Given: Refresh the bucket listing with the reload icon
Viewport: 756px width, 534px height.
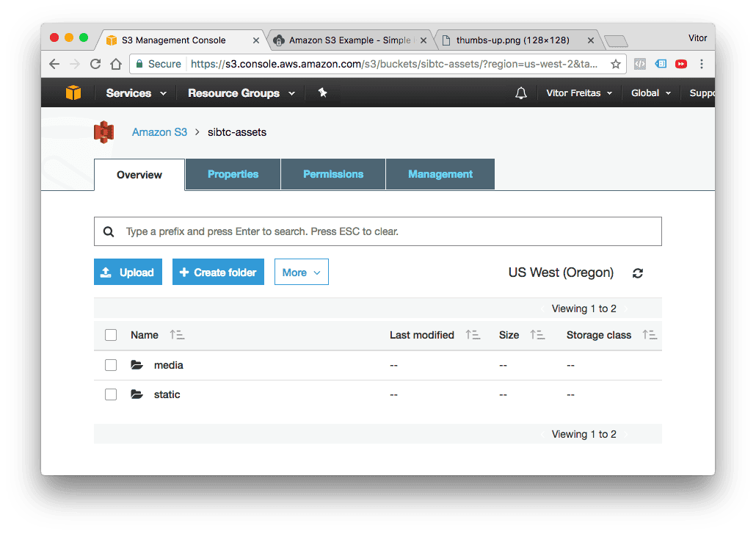Looking at the screenshot, I should (x=637, y=273).
